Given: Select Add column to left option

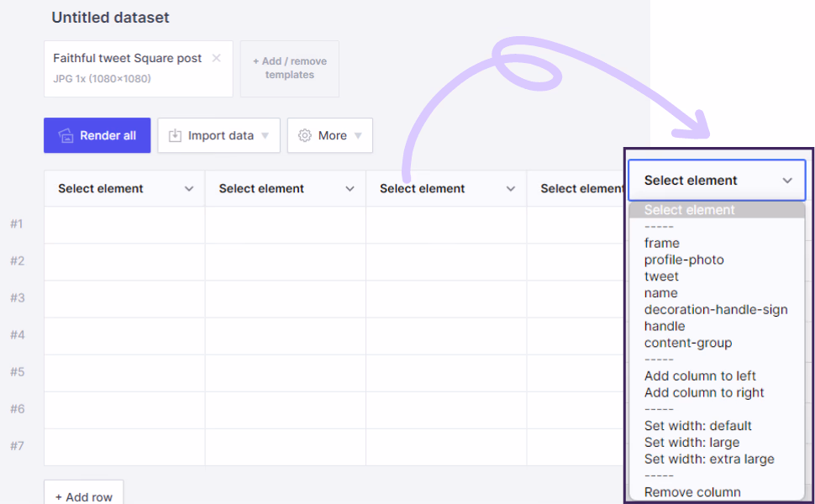Looking at the screenshot, I should click(700, 376).
